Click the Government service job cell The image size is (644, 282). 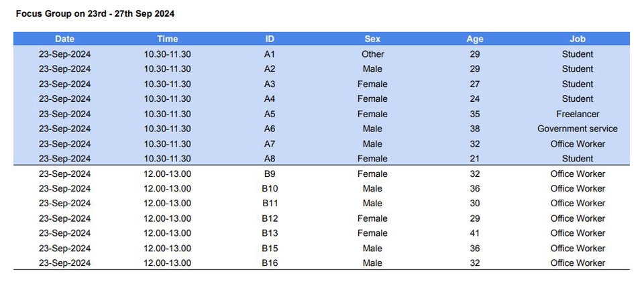(x=578, y=129)
